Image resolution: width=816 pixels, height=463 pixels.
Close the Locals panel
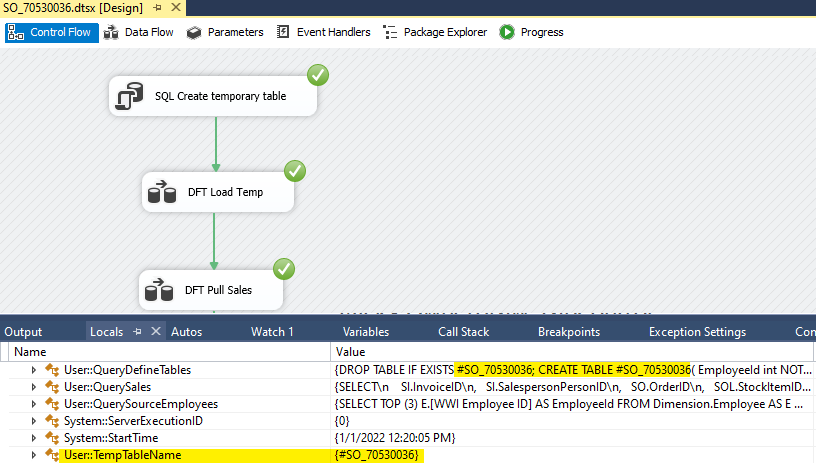[x=156, y=331]
